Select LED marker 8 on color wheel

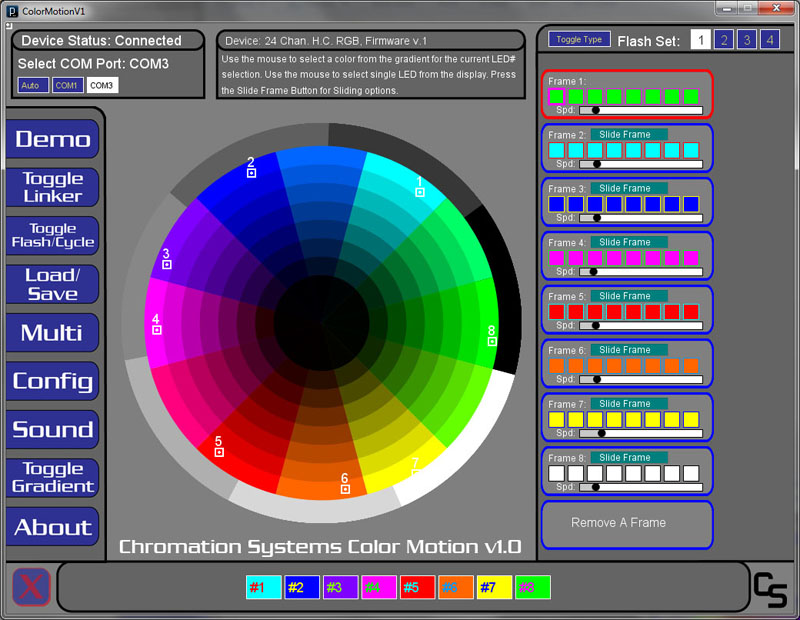point(492,341)
